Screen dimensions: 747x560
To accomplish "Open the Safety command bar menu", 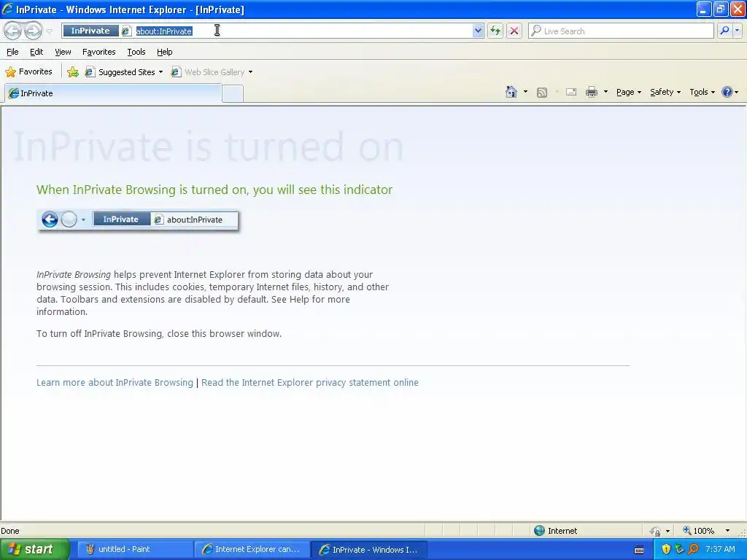I will pos(665,92).
